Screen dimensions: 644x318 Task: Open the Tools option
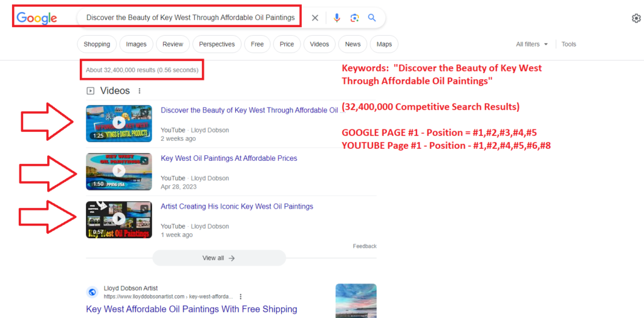[x=569, y=45]
